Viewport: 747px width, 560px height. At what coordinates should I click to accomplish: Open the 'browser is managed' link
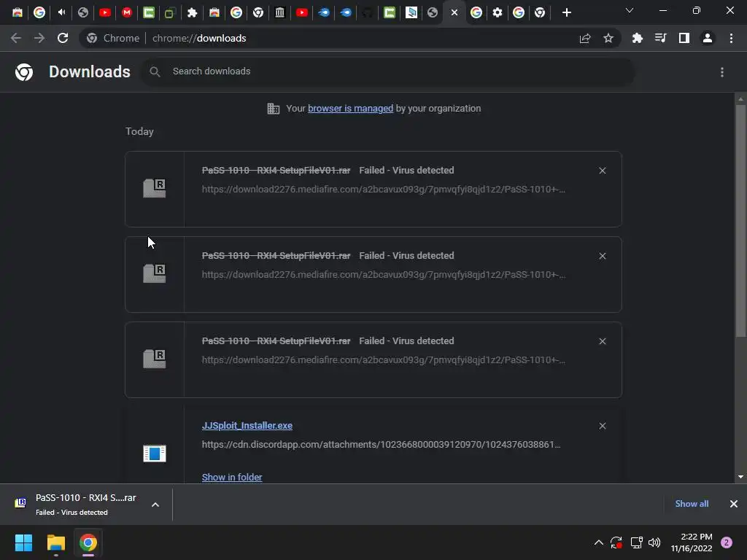point(350,109)
